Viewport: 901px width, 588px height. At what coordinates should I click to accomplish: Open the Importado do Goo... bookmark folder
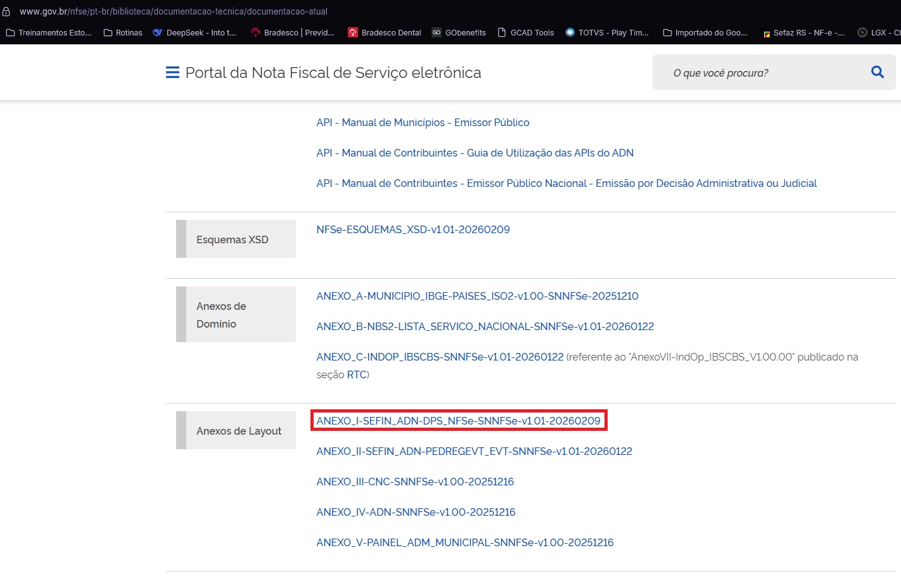[x=705, y=33]
